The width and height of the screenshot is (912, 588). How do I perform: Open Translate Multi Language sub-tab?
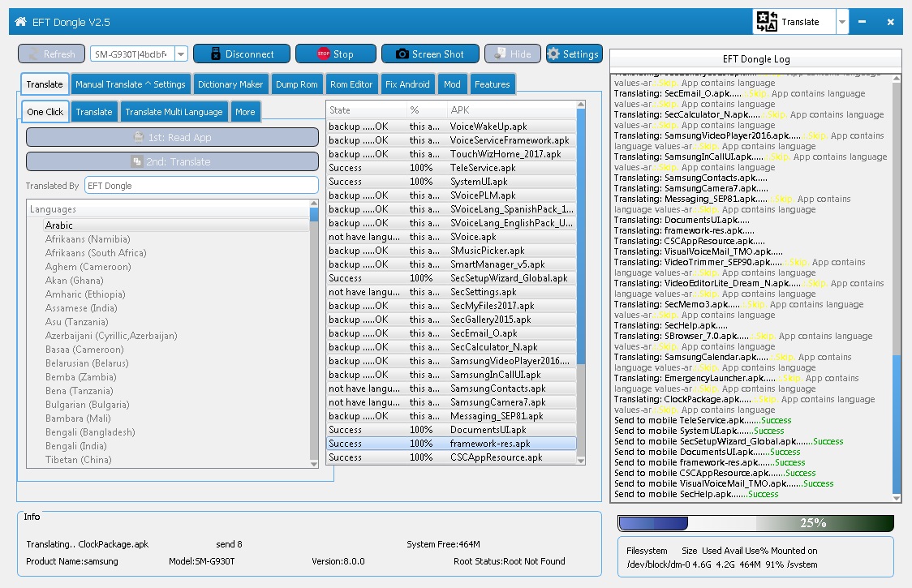click(174, 112)
